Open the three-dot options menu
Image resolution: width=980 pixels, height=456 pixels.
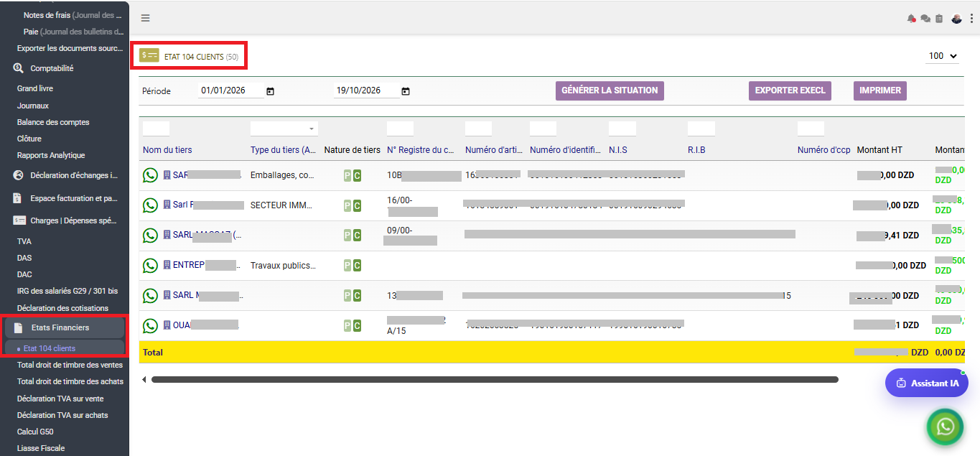pos(971,19)
